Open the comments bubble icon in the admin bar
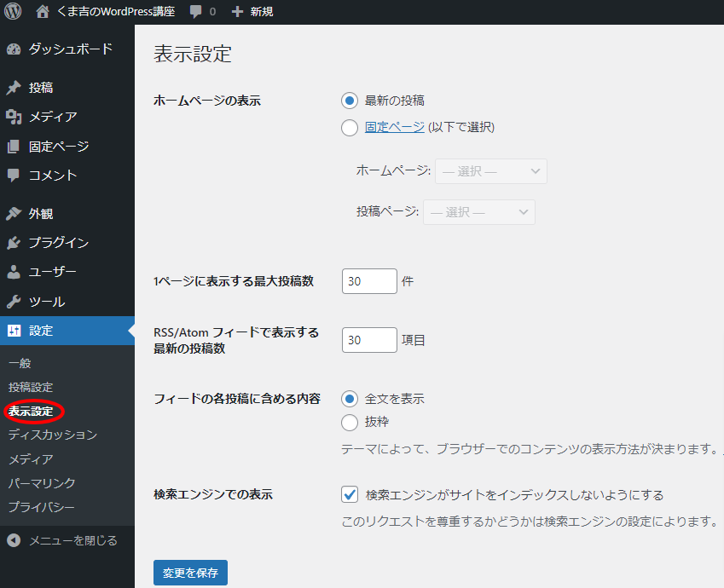The height and width of the screenshot is (588, 724). (x=196, y=12)
